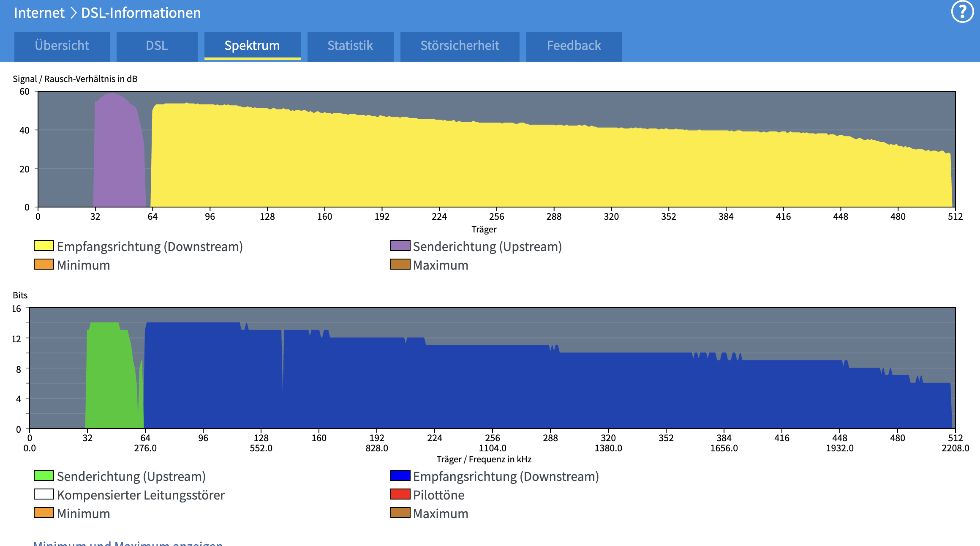Switch to the Übersicht tab
The width and height of the screenshot is (980, 546).
(x=62, y=46)
